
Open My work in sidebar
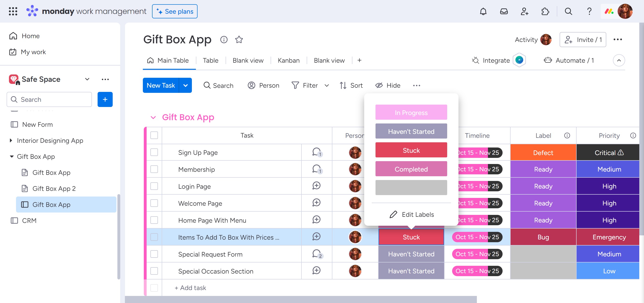(x=28, y=52)
